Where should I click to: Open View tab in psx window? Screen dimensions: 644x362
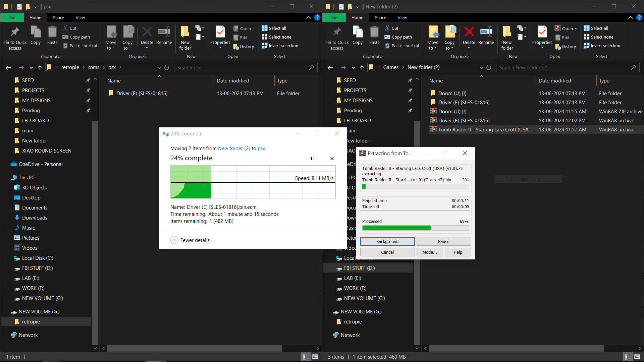click(x=80, y=17)
